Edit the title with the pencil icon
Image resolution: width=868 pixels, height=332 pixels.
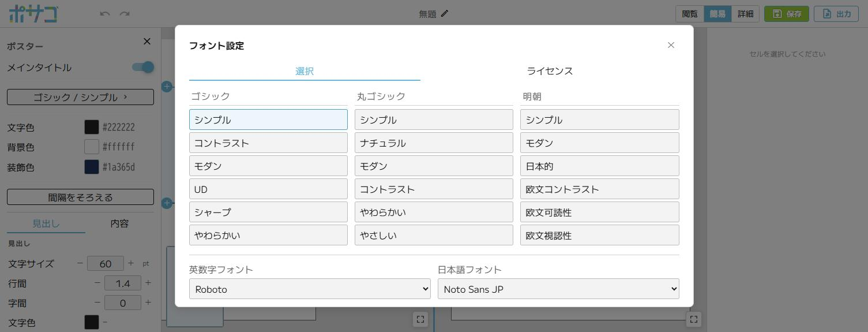tap(445, 13)
